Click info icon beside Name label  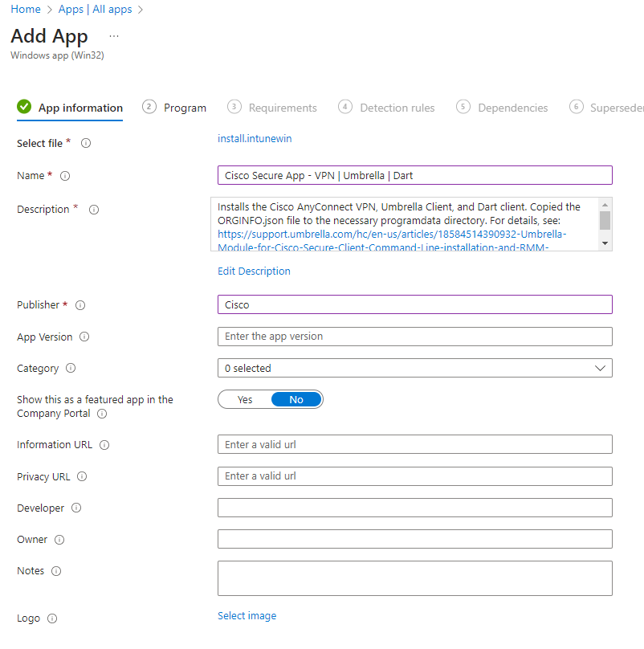click(x=66, y=176)
